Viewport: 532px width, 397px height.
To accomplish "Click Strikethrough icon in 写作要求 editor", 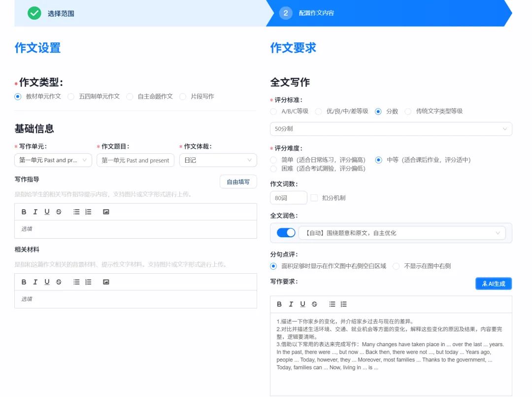I will [314, 304].
